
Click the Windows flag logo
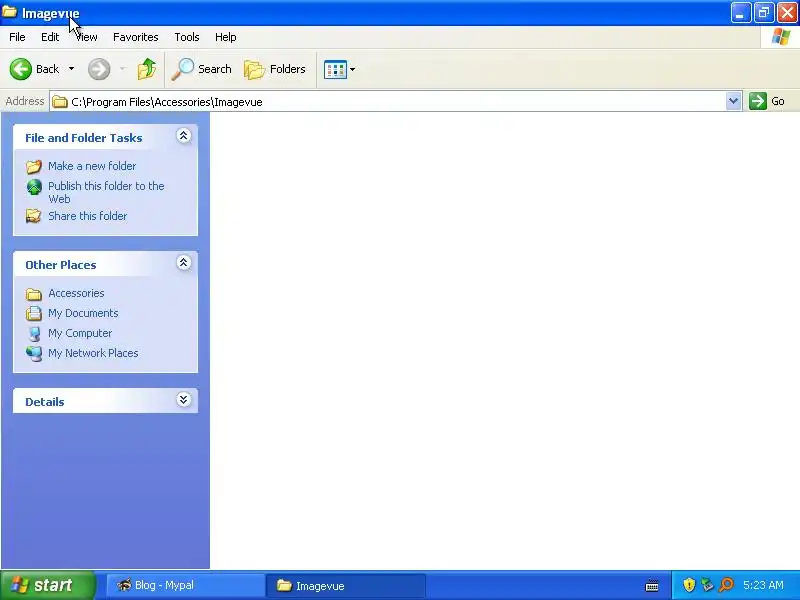[781, 37]
